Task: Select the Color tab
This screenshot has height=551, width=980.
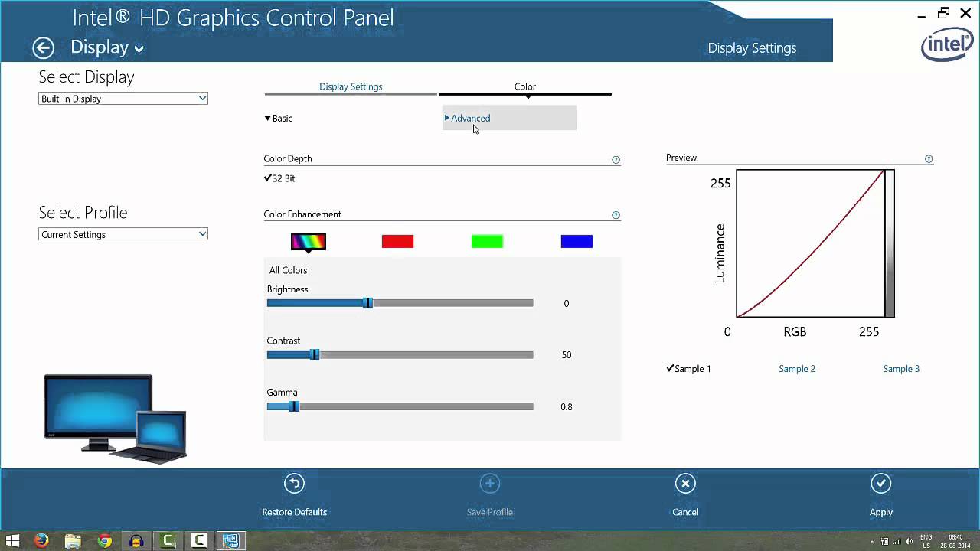Action: tap(525, 86)
